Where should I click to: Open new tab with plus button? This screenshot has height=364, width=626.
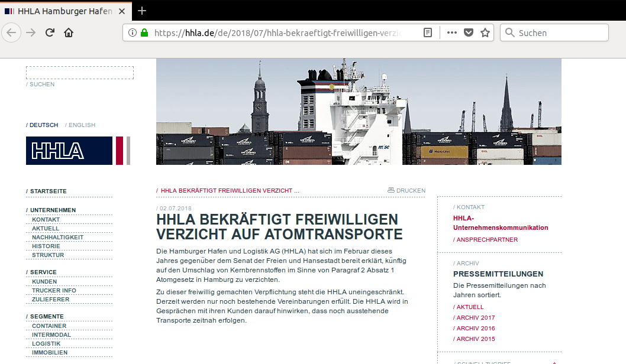pyautogui.click(x=142, y=11)
